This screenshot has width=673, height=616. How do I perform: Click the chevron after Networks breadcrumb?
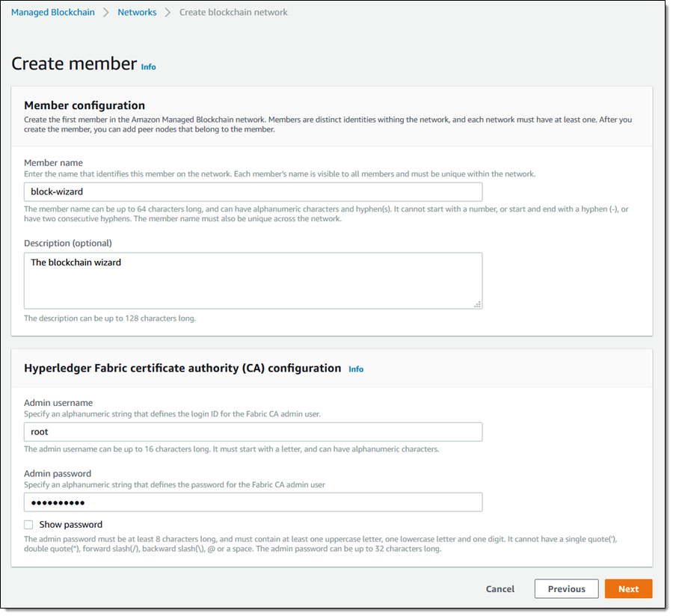(168, 13)
